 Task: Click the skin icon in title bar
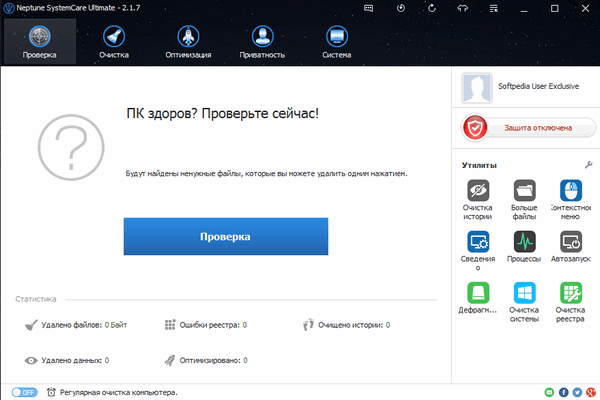(x=463, y=8)
